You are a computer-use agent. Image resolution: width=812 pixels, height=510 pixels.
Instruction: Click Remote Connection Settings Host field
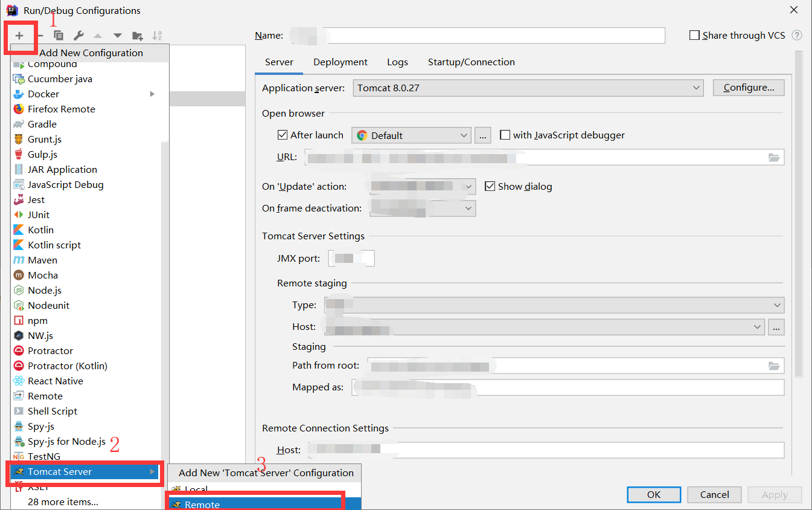(546, 450)
